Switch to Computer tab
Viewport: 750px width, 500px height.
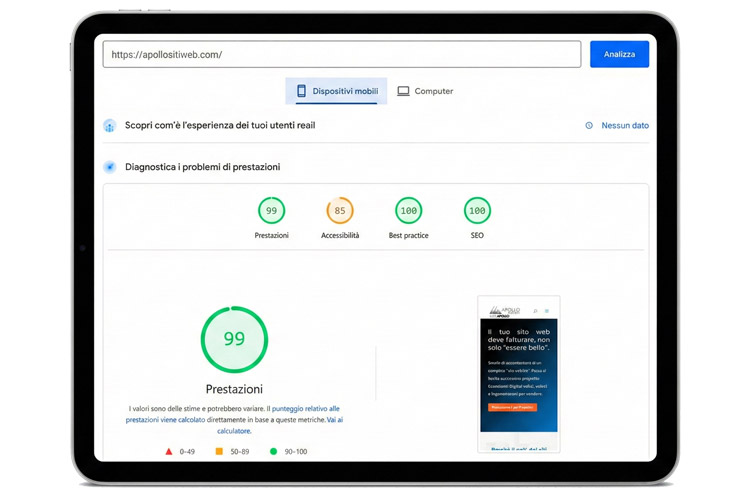click(425, 91)
